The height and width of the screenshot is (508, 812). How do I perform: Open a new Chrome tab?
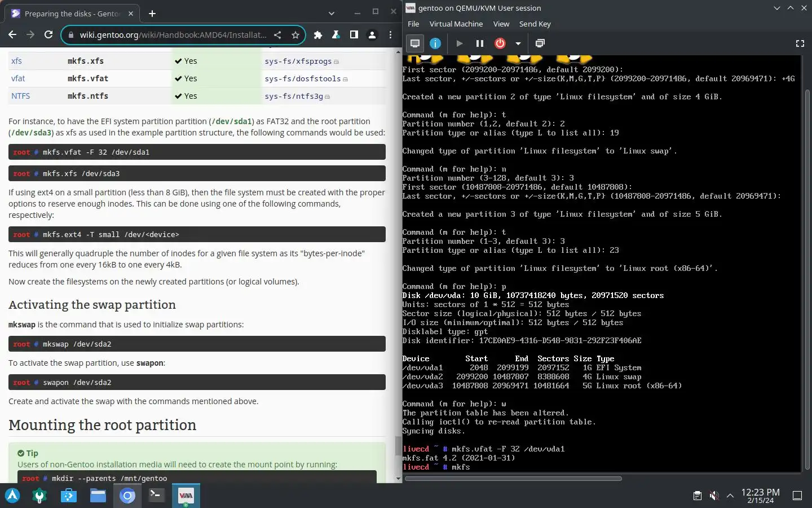(x=152, y=14)
